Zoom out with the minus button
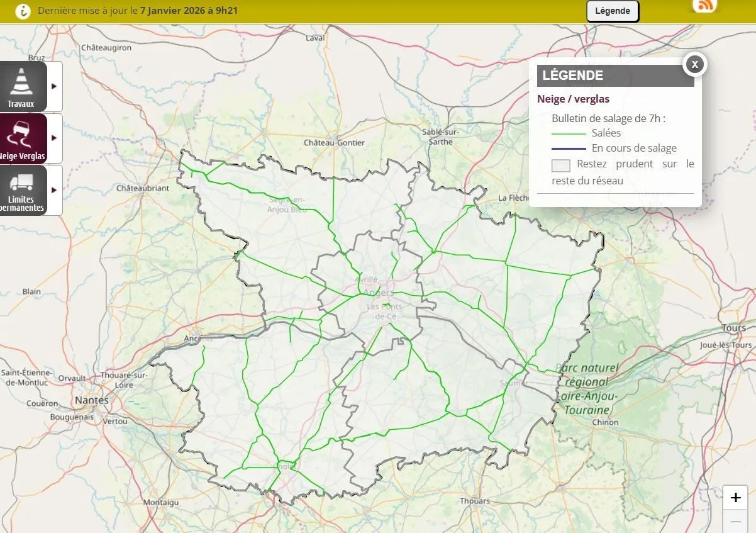756x533 pixels. pyautogui.click(x=735, y=522)
